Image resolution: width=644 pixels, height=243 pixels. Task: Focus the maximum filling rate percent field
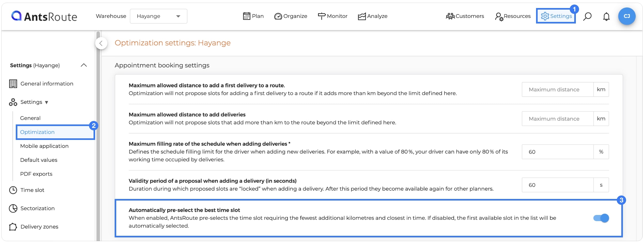point(558,152)
